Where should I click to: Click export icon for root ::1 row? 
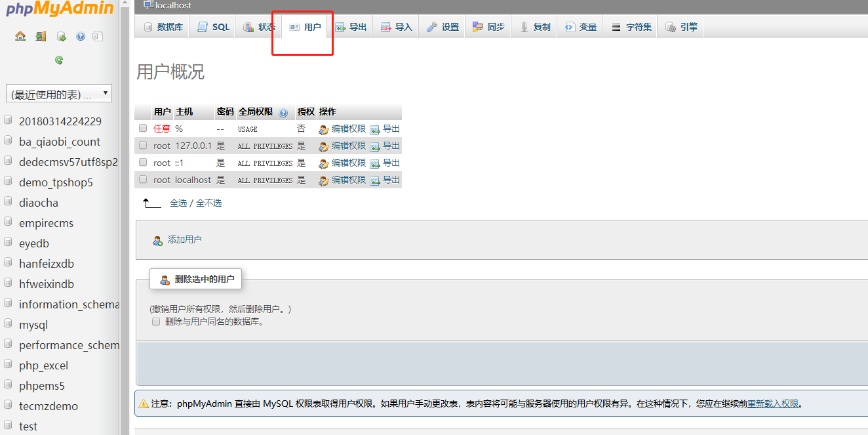coord(375,163)
